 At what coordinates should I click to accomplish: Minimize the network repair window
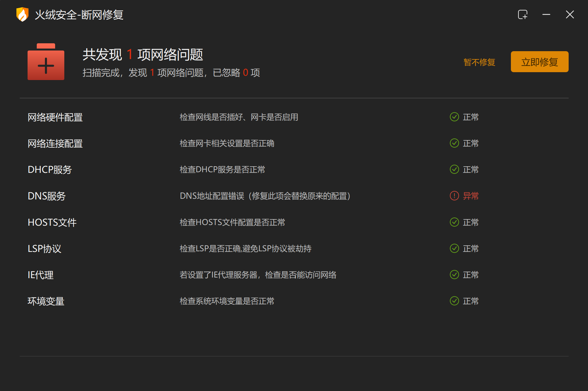click(546, 14)
